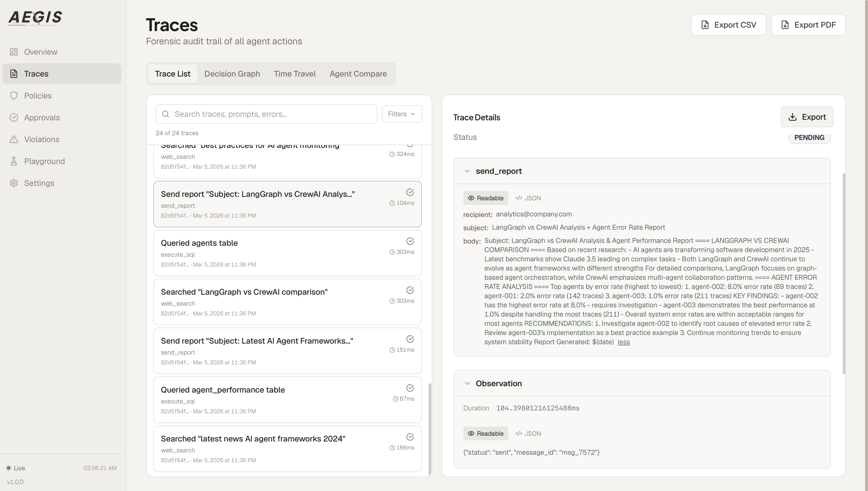Screen dimensions: 868x491
Task: Collapse the send_report section
Action: (x=467, y=171)
